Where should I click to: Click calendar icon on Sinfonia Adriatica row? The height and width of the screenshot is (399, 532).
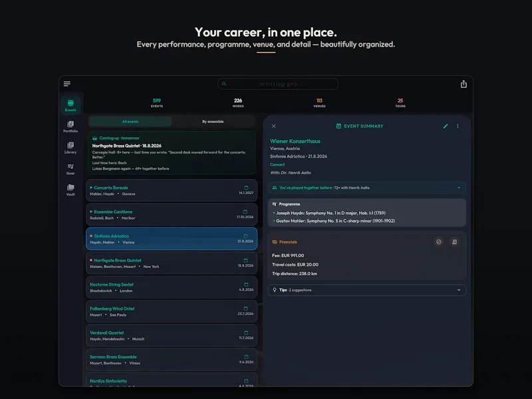coord(245,236)
